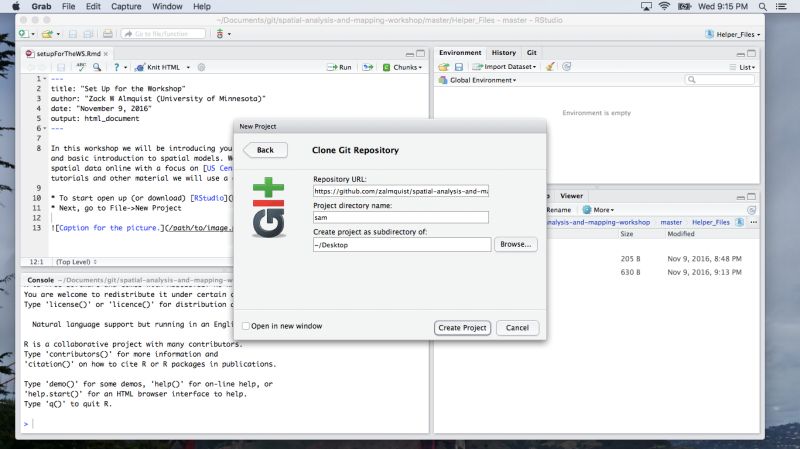Viewport: 800px width, 449px height.
Task: Click the Save All icon in main toolbar
Action: click(x=88, y=34)
